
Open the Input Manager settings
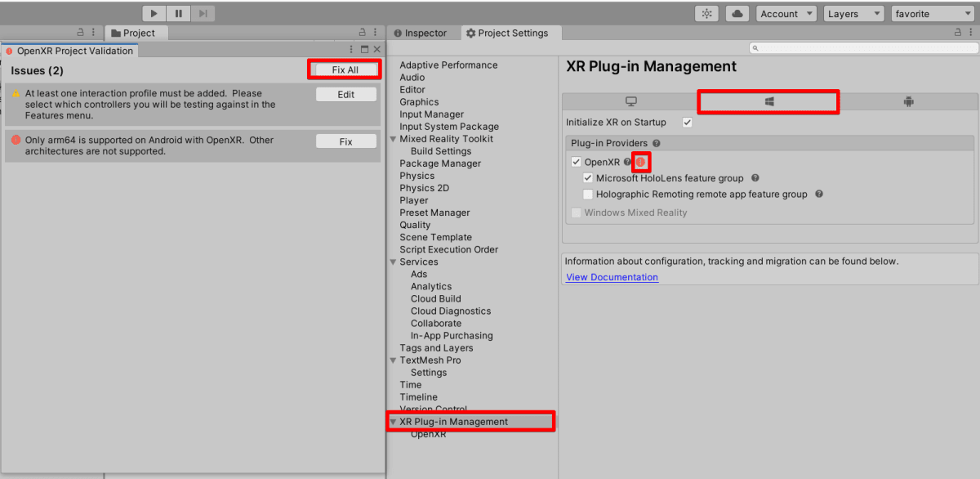click(431, 114)
